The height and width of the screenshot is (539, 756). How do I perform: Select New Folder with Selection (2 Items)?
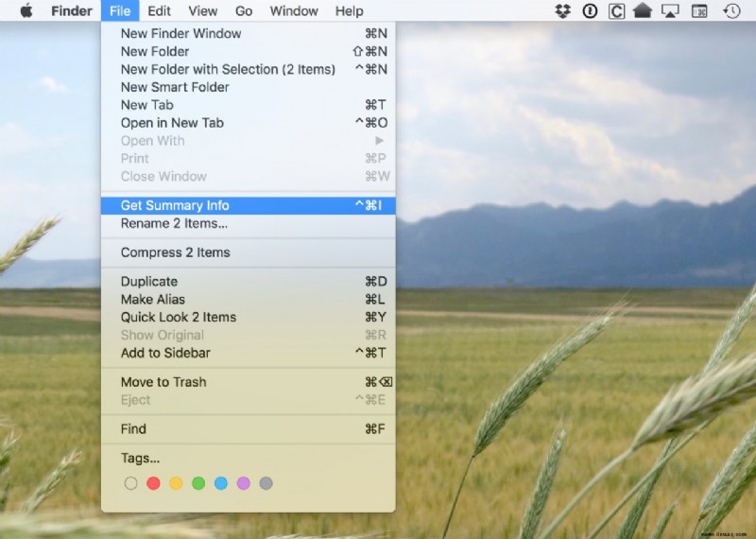[249, 69]
